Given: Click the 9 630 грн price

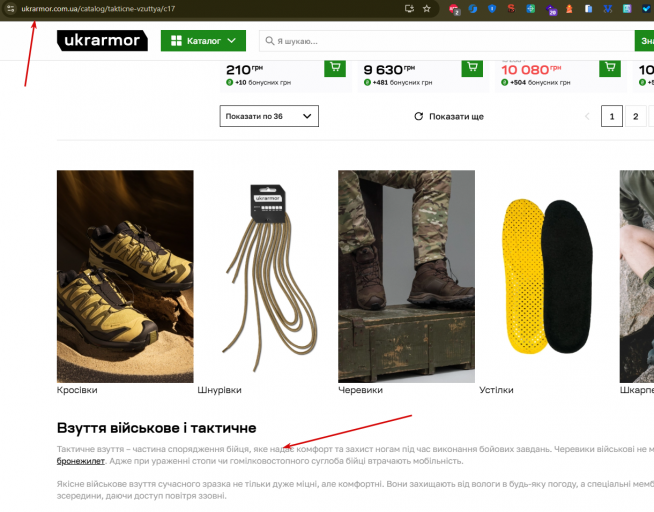Looking at the screenshot, I should [x=389, y=69].
